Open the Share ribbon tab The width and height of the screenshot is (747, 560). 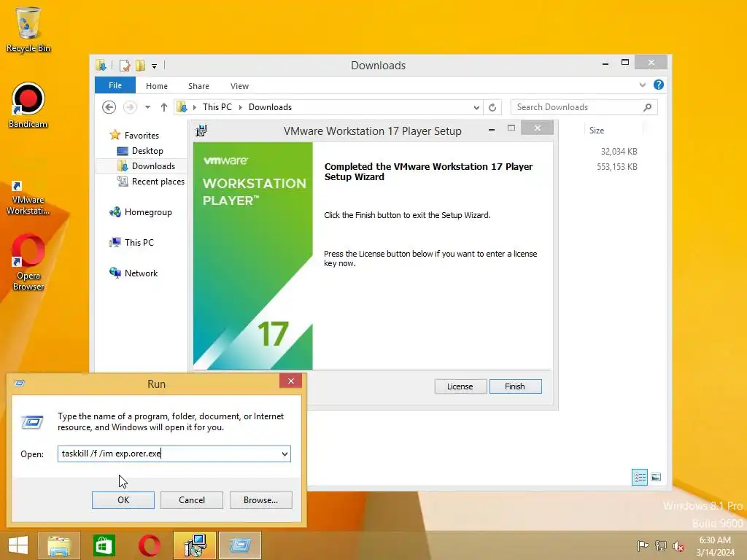(198, 86)
